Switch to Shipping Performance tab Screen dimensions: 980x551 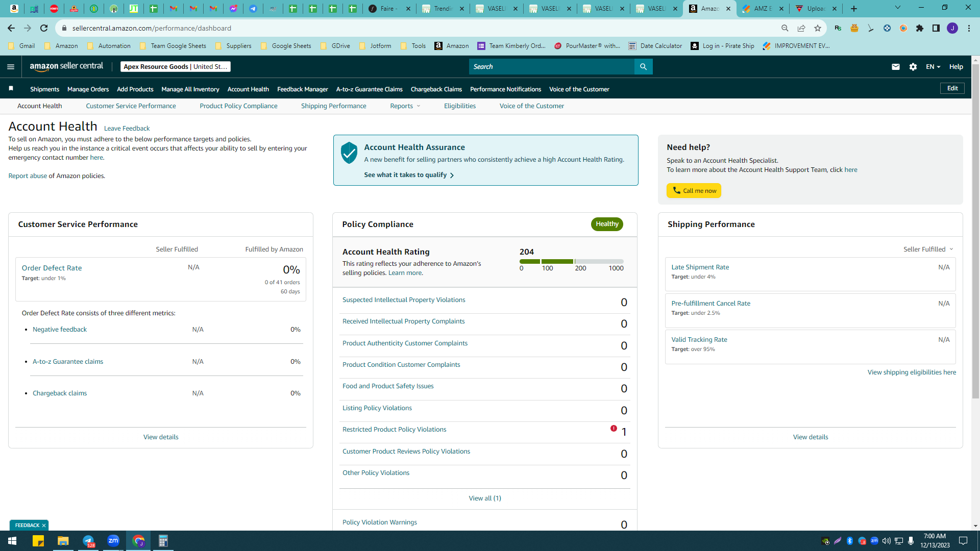(333, 106)
